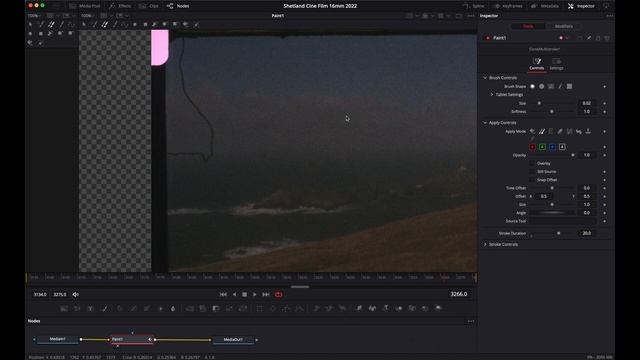
Task: Select the Erase apply mode
Action: [560, 131]
